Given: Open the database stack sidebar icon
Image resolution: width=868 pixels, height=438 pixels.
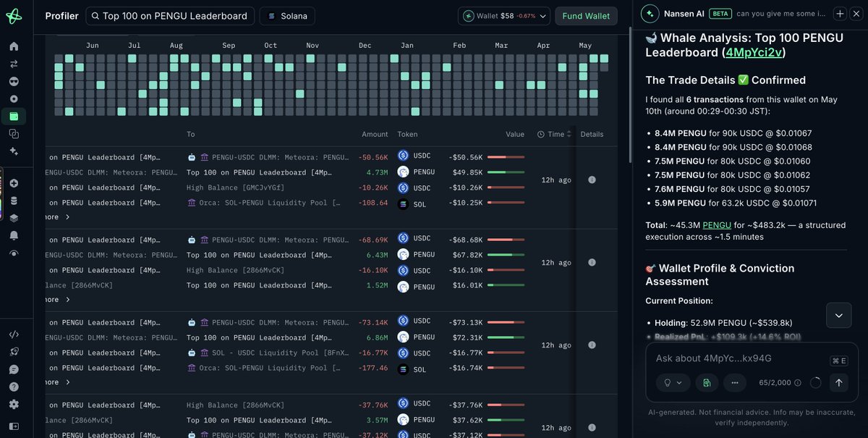Looking at the screenshot, I should pos(14,201).
